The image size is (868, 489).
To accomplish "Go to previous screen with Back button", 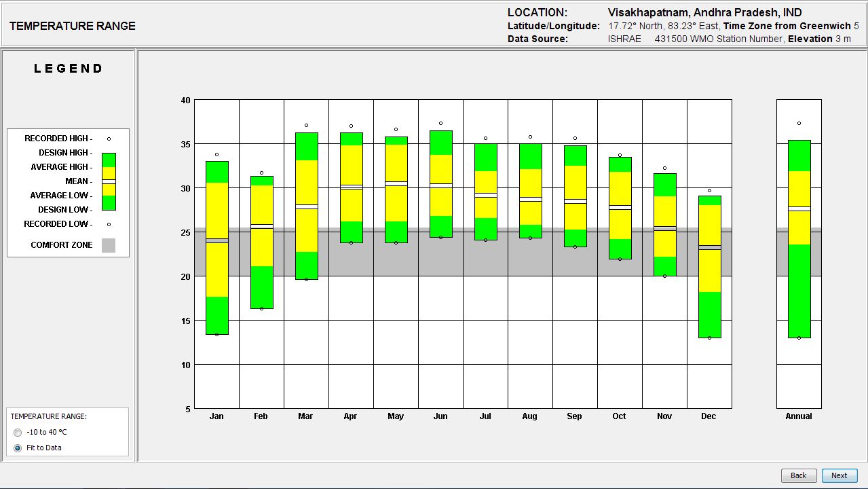I will click(798, 475).
